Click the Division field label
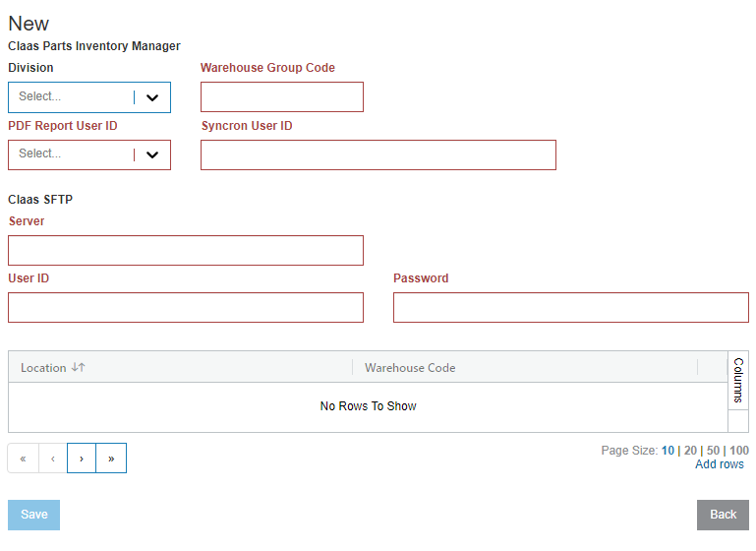 tap(30, 68)
